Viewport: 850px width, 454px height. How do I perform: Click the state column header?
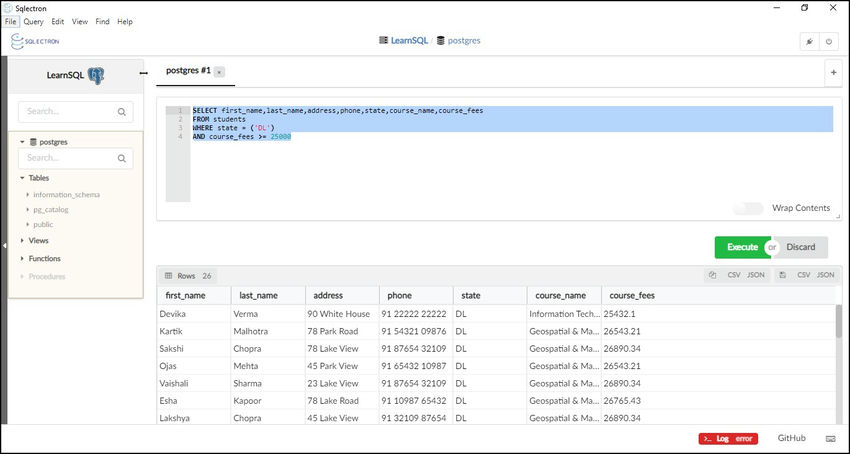coord(490,296)
